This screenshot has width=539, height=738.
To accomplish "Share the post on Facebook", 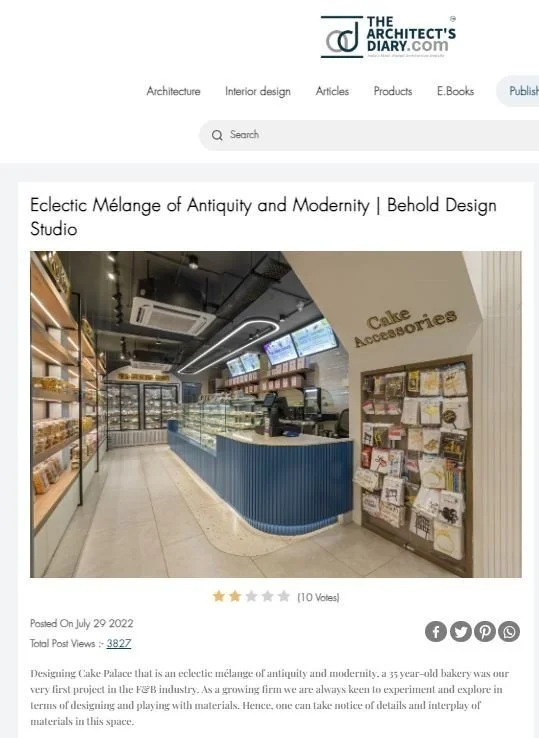I will point(436,631).
